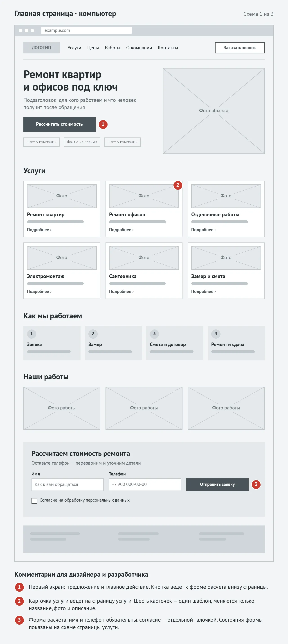Click the 'Схема 1 из 3' label

click(x=258, y=14)
